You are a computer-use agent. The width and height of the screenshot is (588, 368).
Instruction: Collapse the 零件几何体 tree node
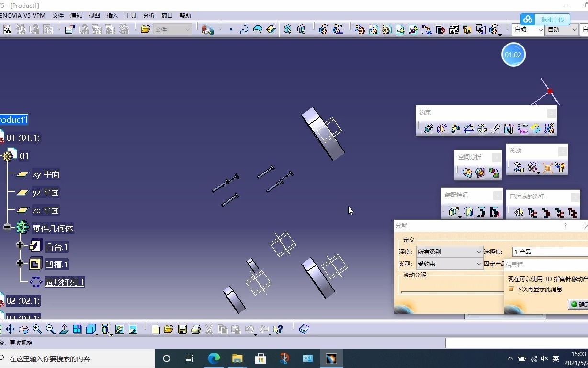[x=7, y=228]
